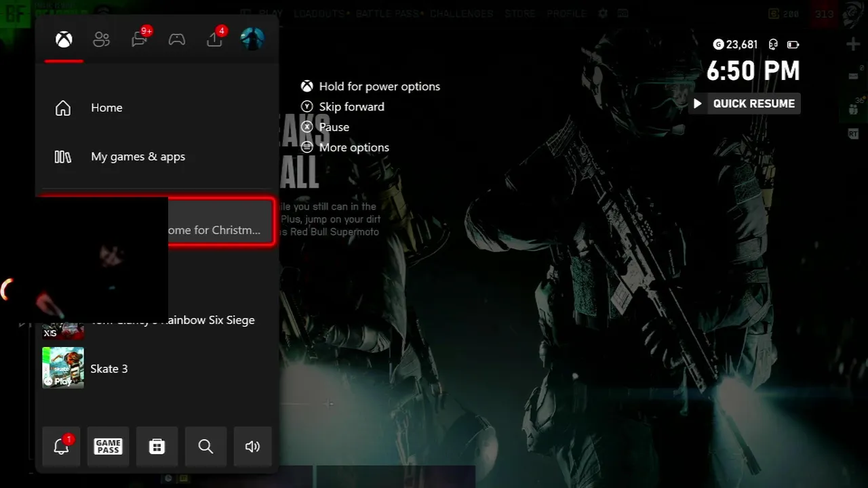The image size is (868, 488).
Task: Click the Gamerscore 23,681 indicator
Action: click(736, 45)
